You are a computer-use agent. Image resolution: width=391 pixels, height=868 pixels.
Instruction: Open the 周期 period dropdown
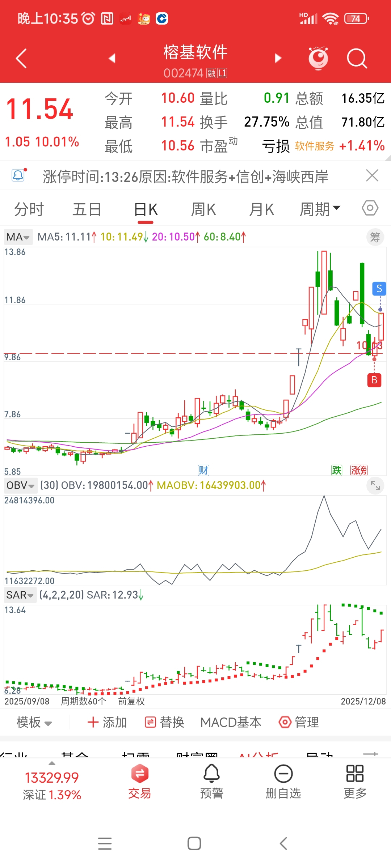320,209
